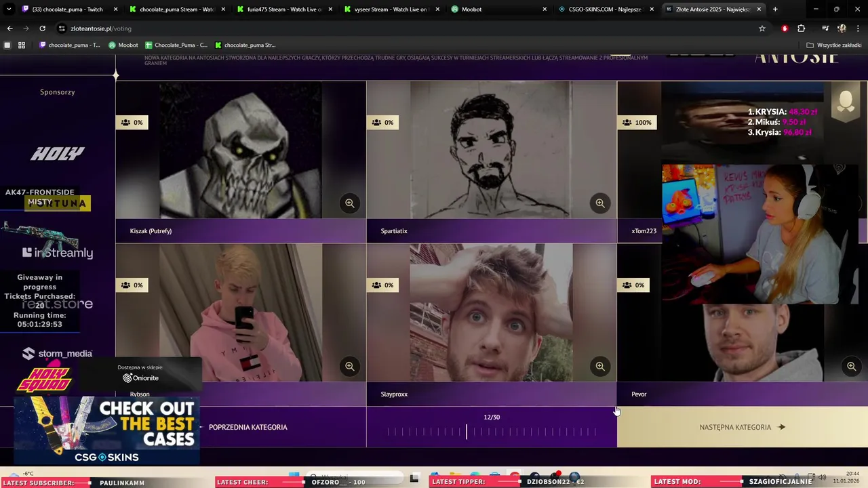Open the media control icon in the toolbar

pos(825,28)
